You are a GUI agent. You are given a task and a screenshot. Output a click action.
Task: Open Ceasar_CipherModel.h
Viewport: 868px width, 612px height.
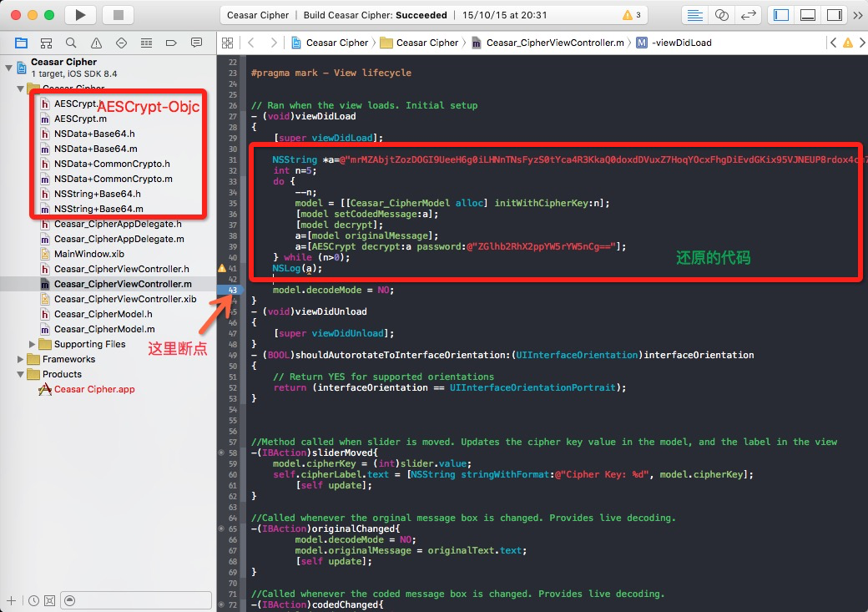(103, 314)
